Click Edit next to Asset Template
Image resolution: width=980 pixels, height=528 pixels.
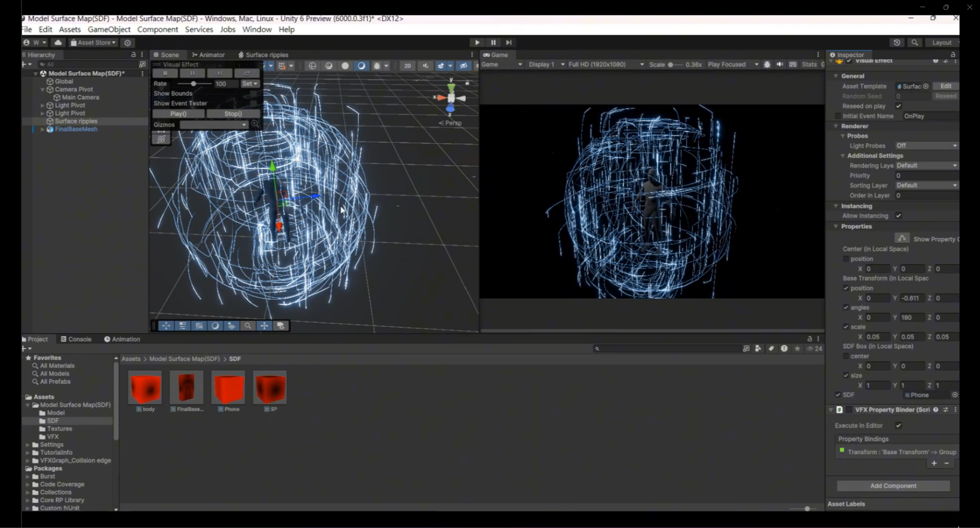pos(946,86)
